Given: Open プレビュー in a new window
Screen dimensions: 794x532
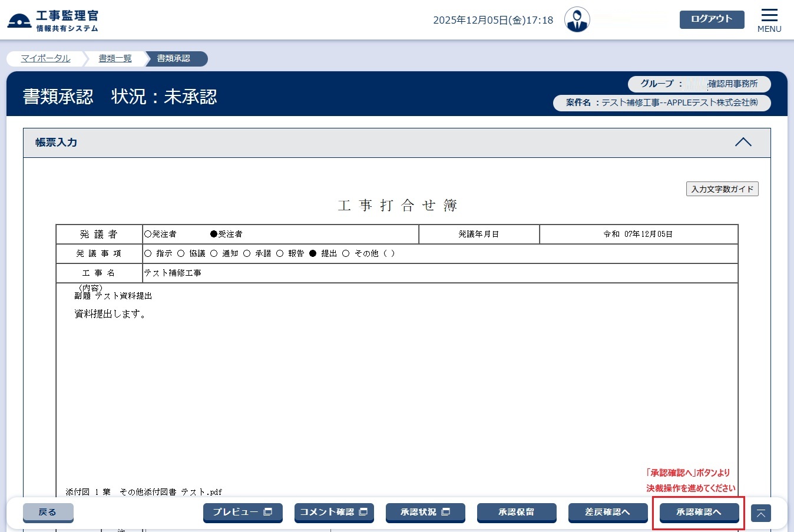Looking at the screenshot, I should [243, 512].
